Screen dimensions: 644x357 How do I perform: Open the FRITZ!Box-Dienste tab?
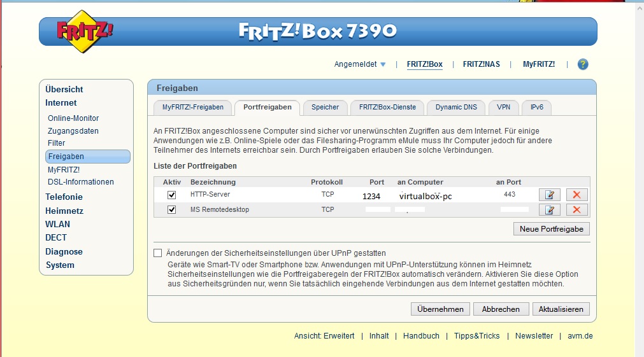click(x=387, y=107)
